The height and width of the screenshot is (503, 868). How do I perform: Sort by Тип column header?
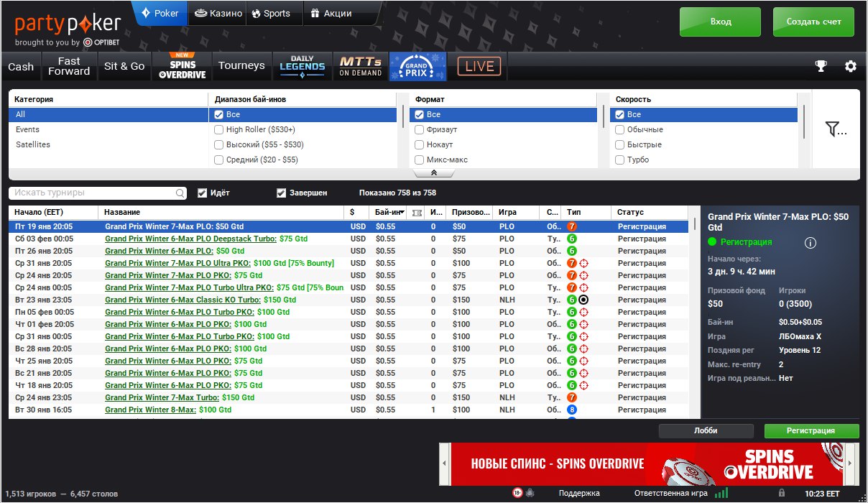point(586,212)
